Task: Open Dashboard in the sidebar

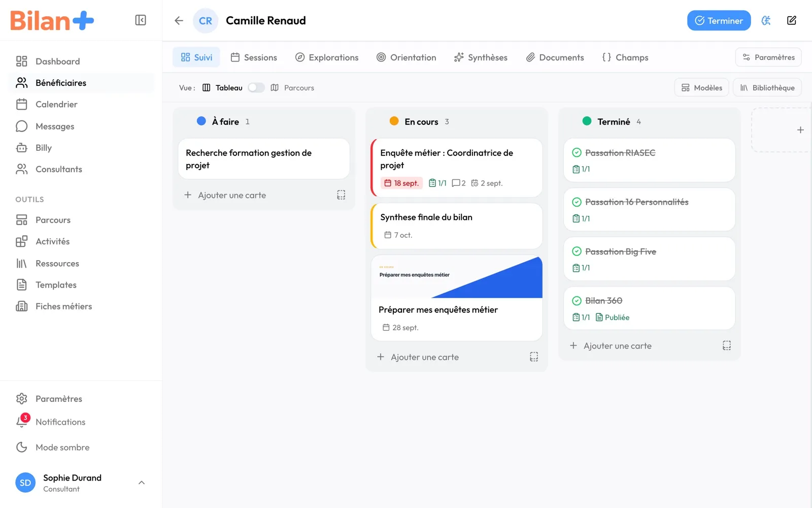Action: 81,61
